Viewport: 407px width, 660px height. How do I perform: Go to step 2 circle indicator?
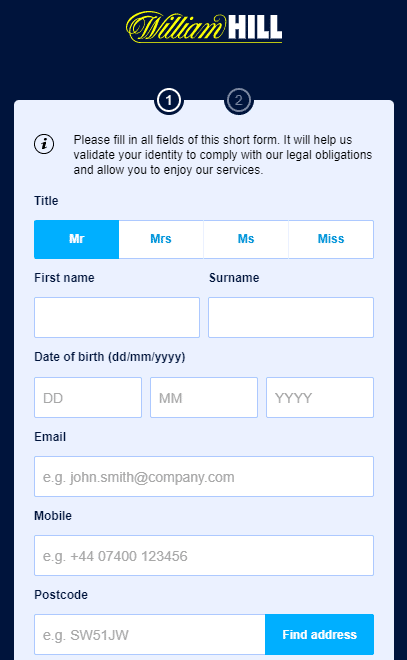coord(239,101)
